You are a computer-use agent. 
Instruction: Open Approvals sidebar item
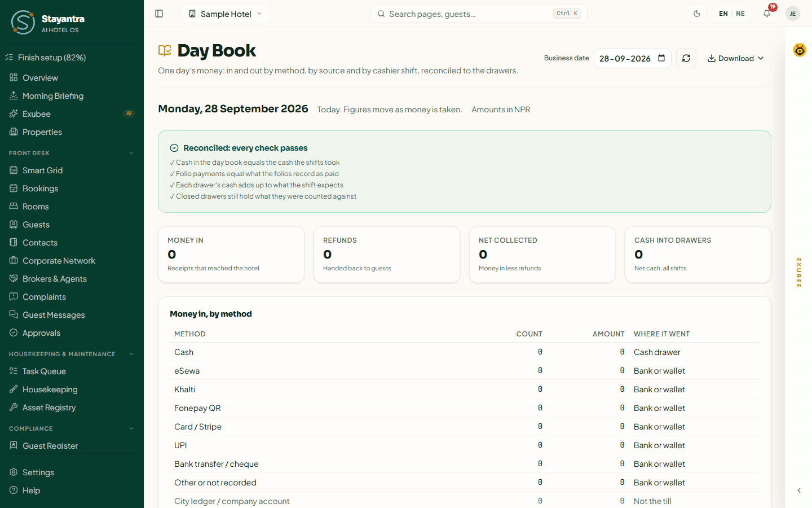72,333
